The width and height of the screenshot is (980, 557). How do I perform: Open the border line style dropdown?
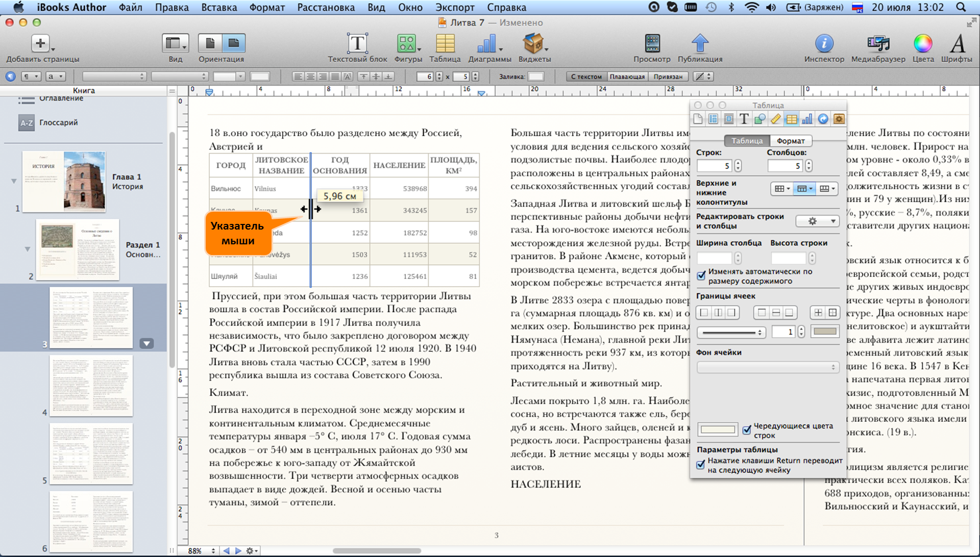(x=731, y=332)
